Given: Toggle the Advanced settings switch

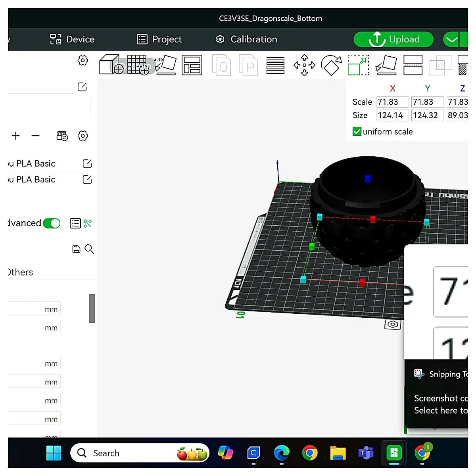Looking at the screenshot, I should pos(52,223).
